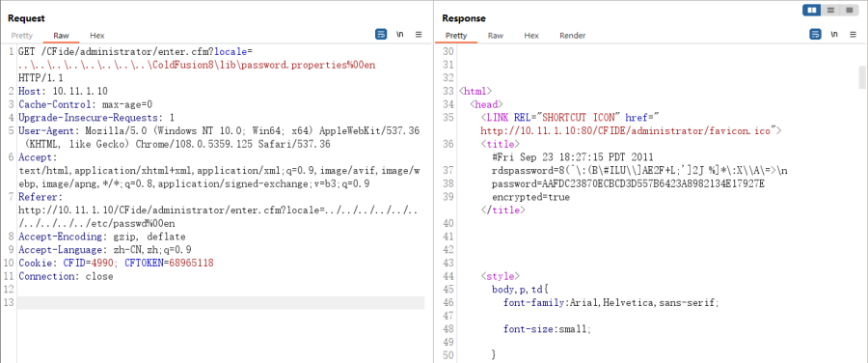Open the Request Hex tab

96,36
